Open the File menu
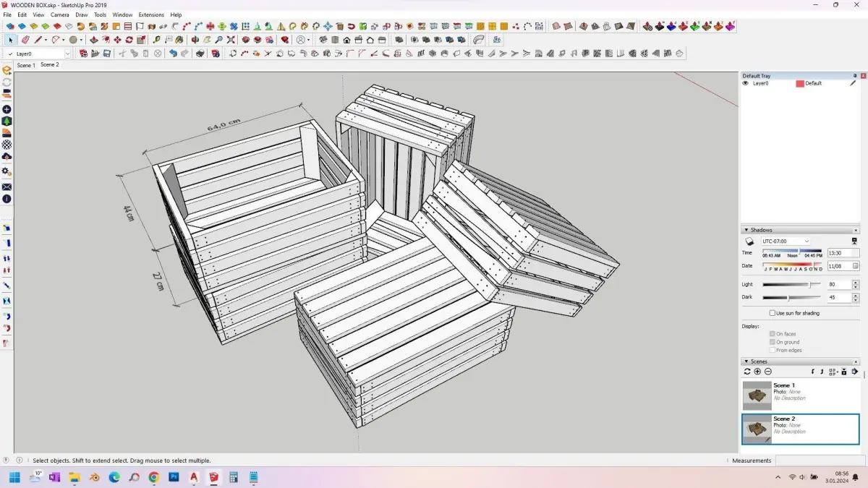The height and width of the screenshot is (488, 868). 7,14
